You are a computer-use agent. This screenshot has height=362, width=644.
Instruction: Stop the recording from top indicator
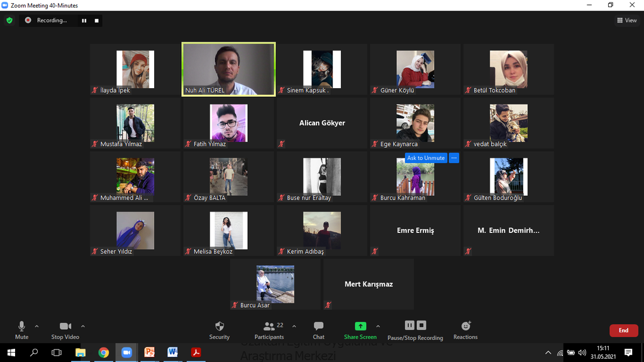click(97, 20)
